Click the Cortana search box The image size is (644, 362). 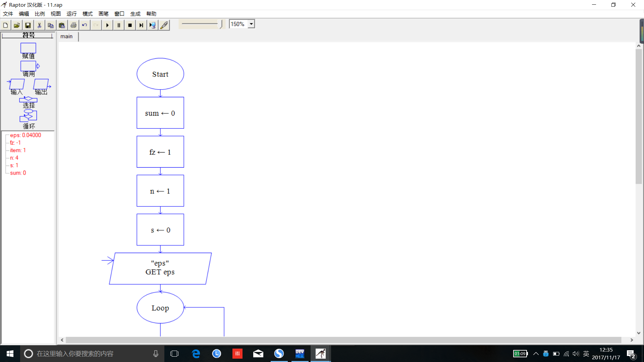tap(92, 354)
